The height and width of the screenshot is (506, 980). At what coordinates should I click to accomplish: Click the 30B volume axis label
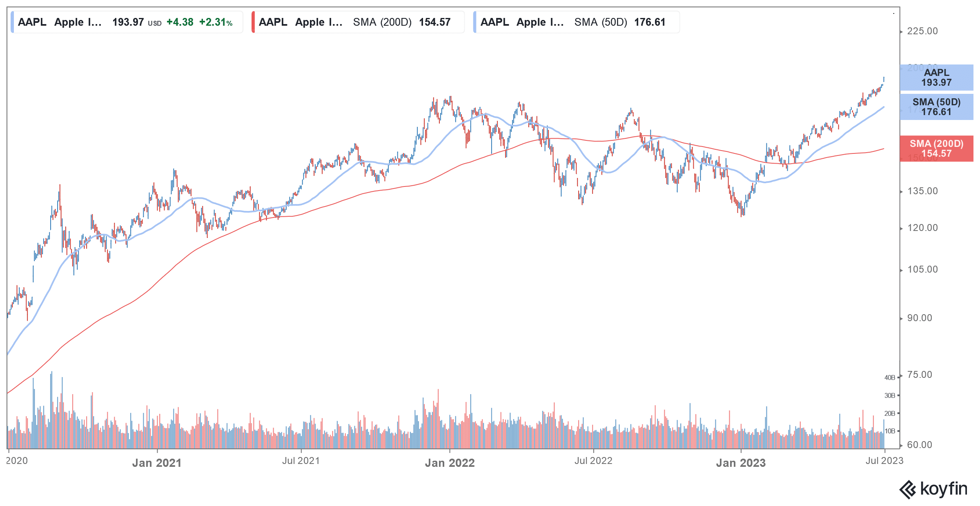tap(890, 395)
